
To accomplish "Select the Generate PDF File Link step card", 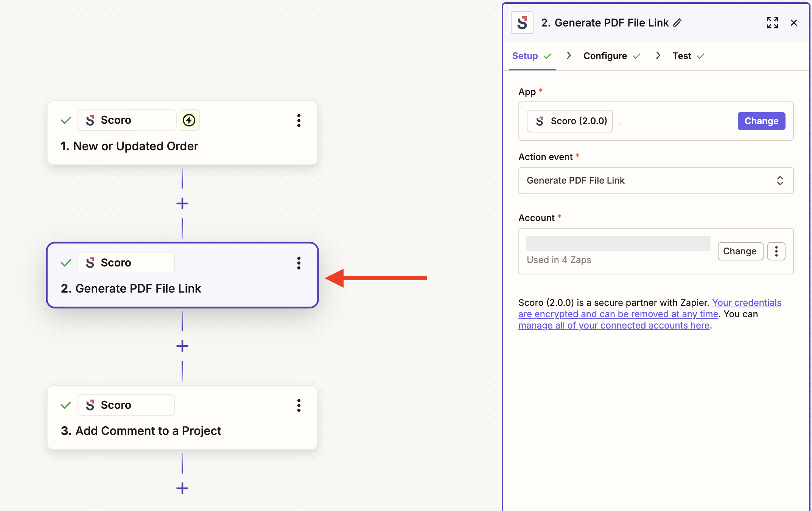I will [182, 275].
